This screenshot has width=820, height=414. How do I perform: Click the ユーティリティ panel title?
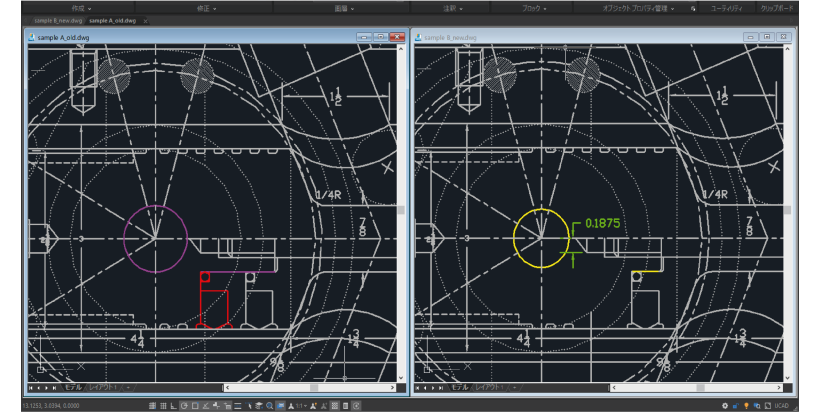(726, 8)
